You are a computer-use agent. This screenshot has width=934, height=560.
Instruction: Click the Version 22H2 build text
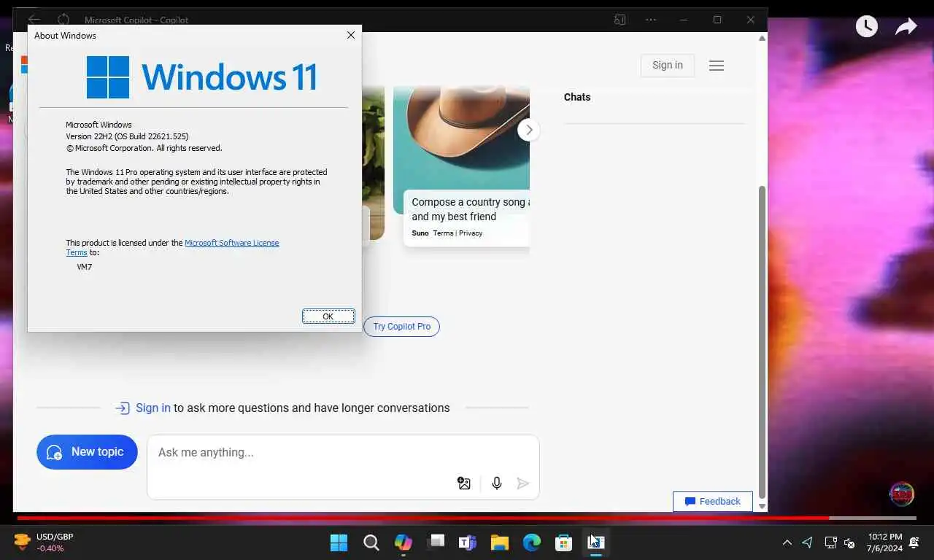127,136
